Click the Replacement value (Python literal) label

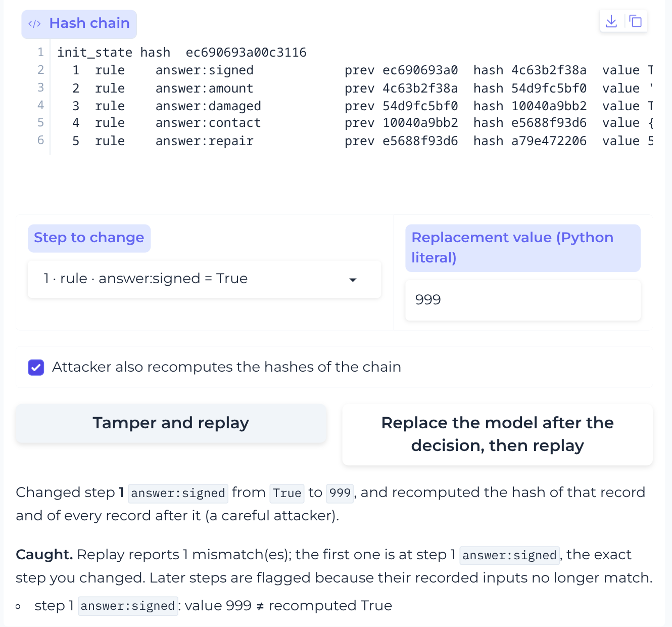(522, 248)
